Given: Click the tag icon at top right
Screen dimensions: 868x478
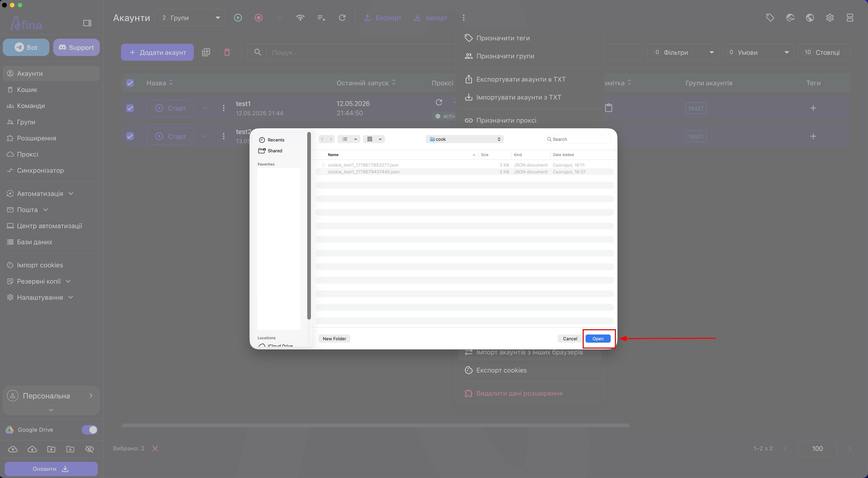Looking at the screenshot, I should [x=770, y=18].
